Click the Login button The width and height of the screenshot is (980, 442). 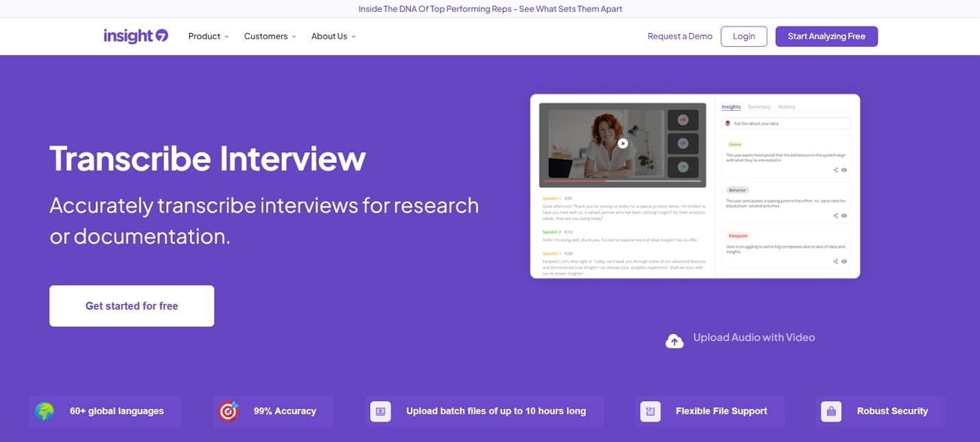[x=744, y=36]
